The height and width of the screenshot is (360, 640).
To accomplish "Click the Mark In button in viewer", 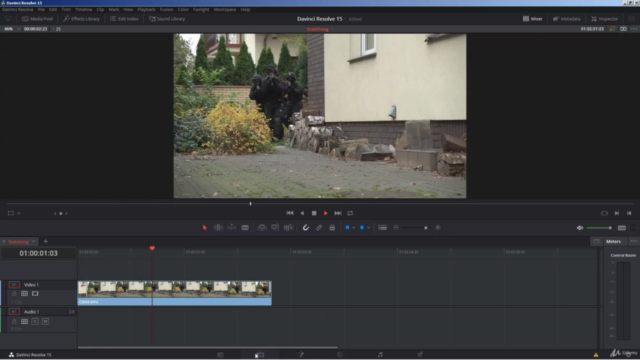I will click(x=617, y=213).
